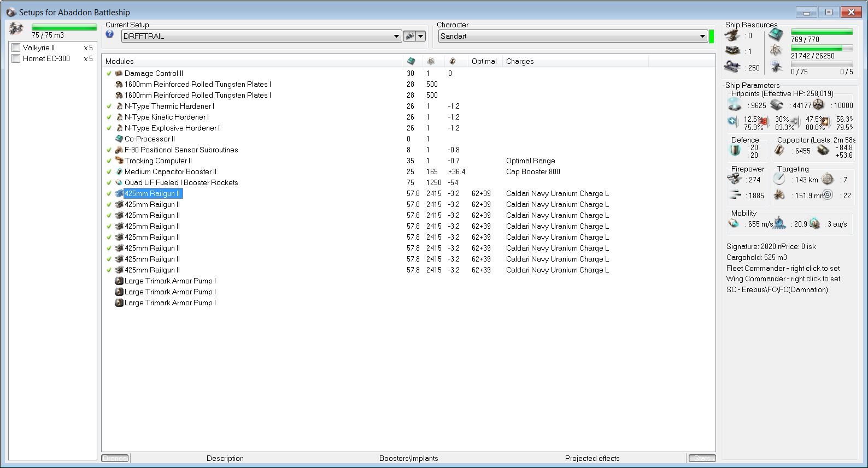This screenshot has height=468, width=868.
Task: Click the structure hitpoints icon showing 10000
Action: pos(818,105)
